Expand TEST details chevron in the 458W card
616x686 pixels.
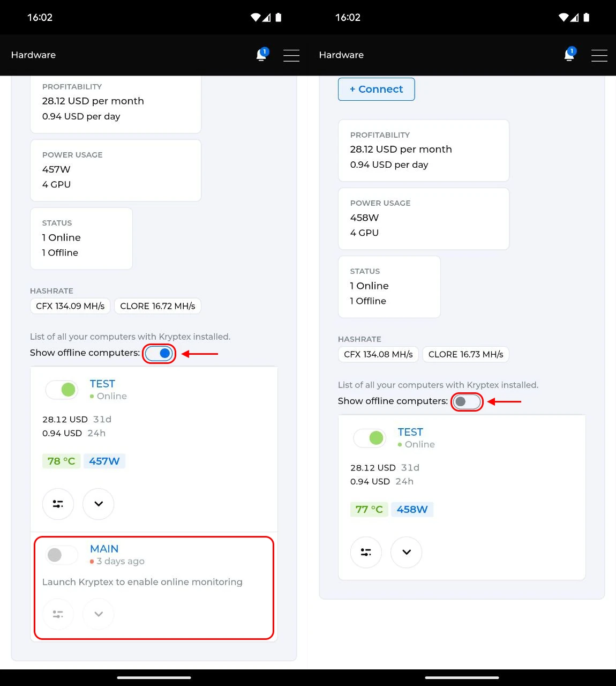click(x=407, y=552)
